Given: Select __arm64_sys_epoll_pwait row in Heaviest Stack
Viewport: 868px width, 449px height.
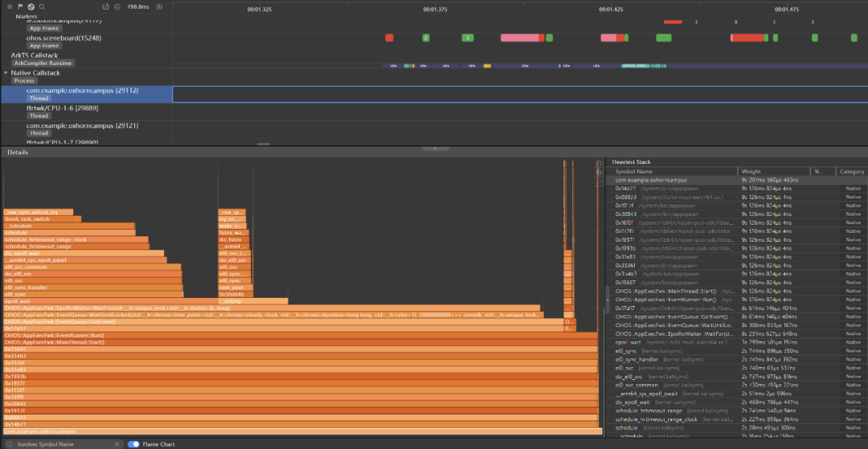Looking at the screenshot, I should (x=737, y=394).
